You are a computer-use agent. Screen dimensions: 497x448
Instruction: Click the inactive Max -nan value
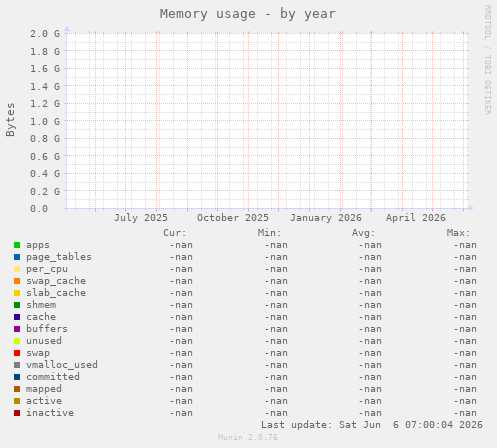click(x=465, y=413)
